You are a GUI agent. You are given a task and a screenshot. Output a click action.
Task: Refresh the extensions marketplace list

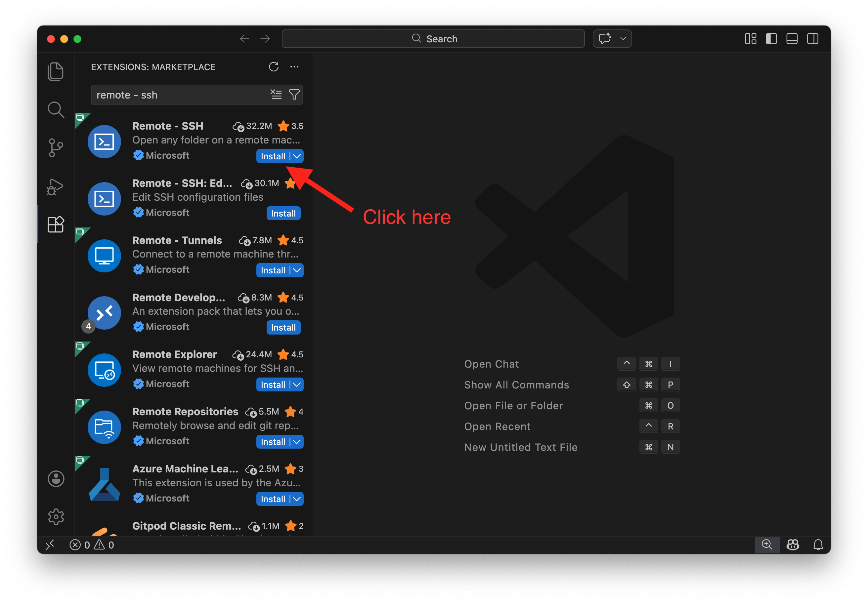pyautogui.click(x=274, y=67)
